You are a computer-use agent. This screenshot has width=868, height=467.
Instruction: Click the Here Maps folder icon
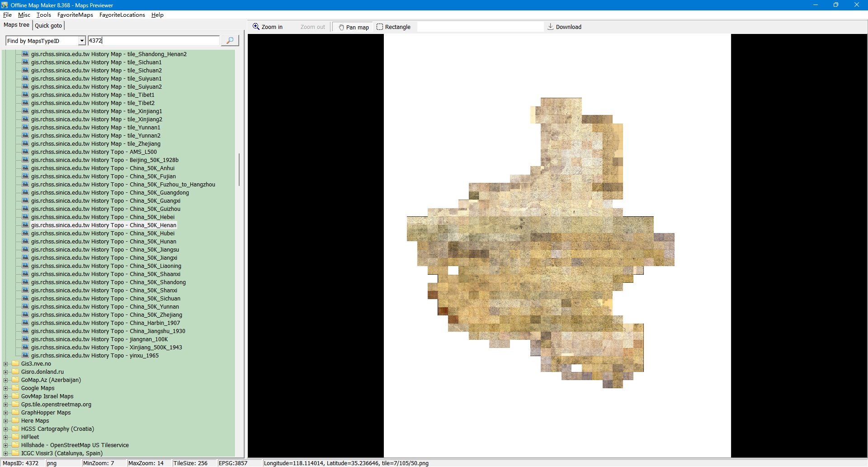pos(16,421)
